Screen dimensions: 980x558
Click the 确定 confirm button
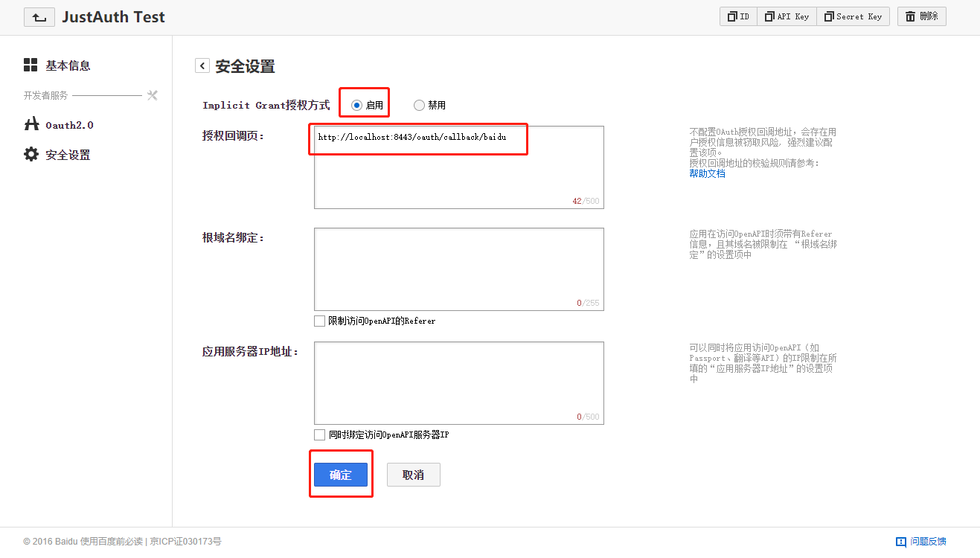pyautogui.click(x=341, y=475)
